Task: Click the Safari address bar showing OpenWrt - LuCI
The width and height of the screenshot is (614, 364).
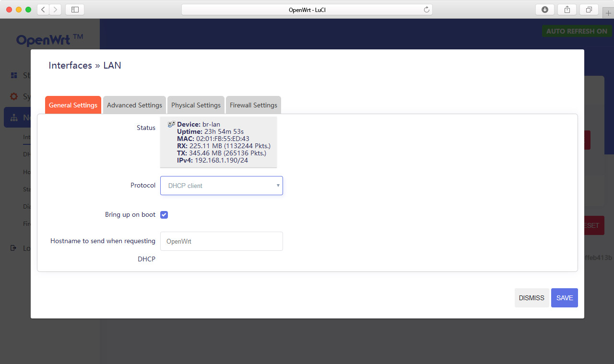Action: pyautogui.click(x=307, y=10)
